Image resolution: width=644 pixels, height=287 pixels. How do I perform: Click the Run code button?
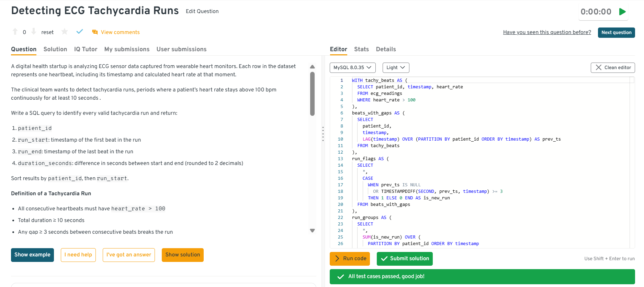(x=350, y=258)
